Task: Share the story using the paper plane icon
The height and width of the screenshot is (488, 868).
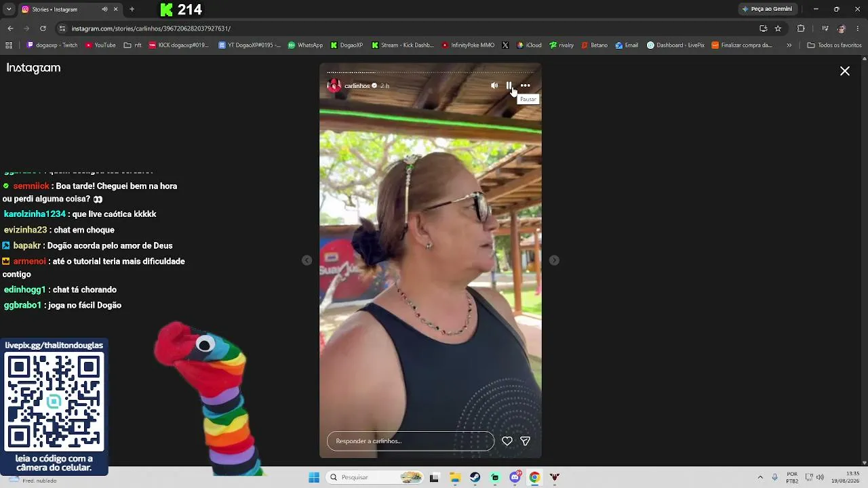Action: pos(525,441)
